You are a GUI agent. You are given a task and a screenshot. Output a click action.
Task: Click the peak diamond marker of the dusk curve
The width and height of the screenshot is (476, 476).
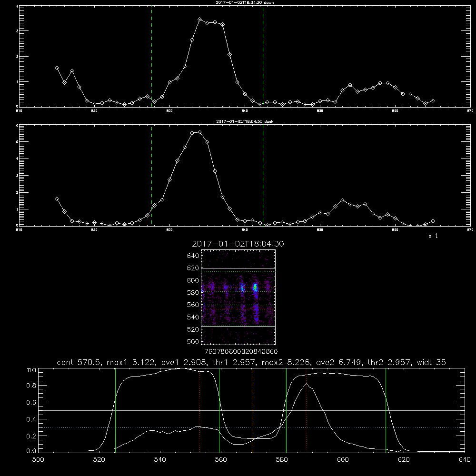199,132
